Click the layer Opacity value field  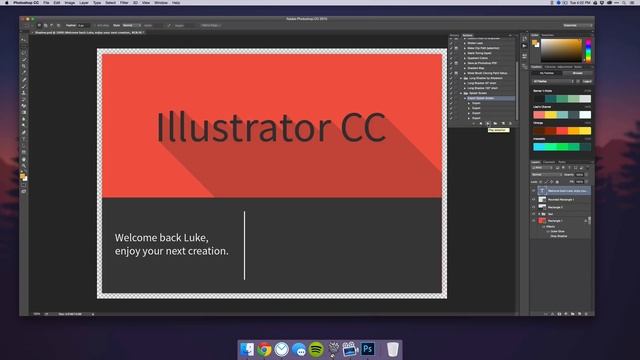pos(580,174)
